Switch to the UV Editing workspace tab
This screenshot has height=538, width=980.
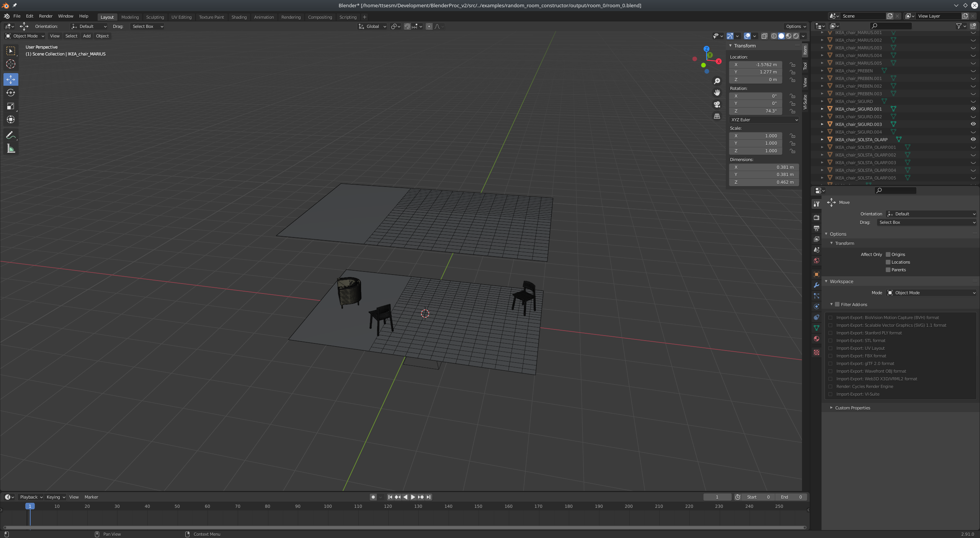[181, 17]
